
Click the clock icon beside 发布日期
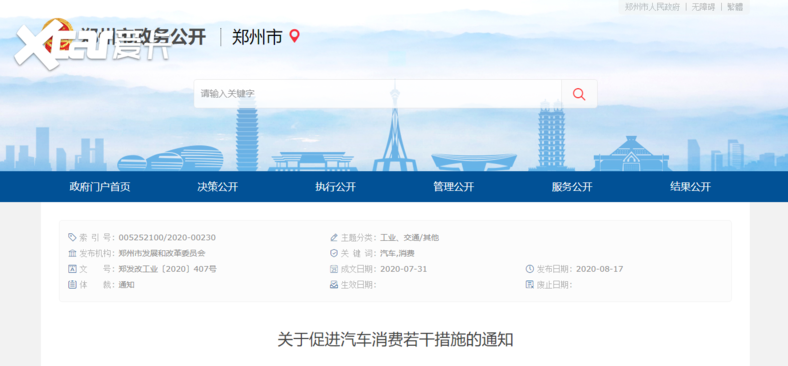(x=529, y=269)
